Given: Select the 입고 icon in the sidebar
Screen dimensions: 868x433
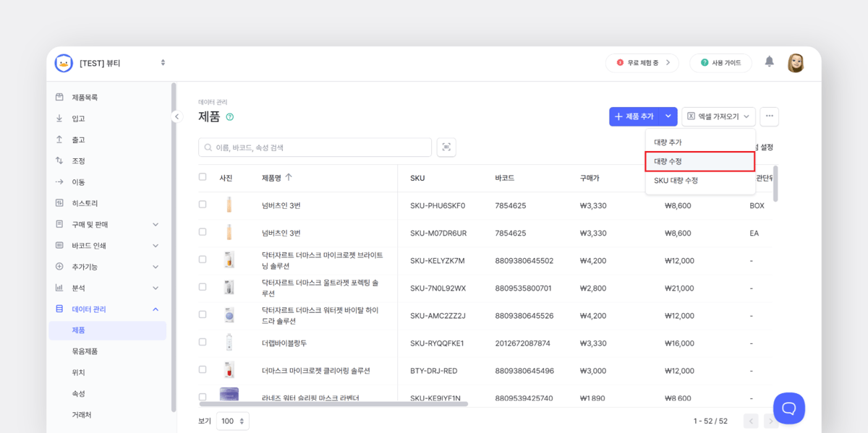Looking at the screenshot, I should pos(60,118).
